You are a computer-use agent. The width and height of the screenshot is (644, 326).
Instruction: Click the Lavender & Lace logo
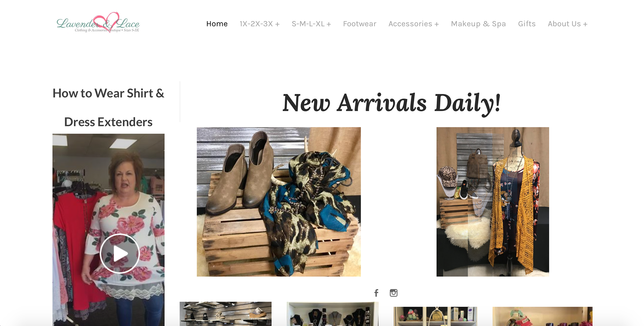98,23
